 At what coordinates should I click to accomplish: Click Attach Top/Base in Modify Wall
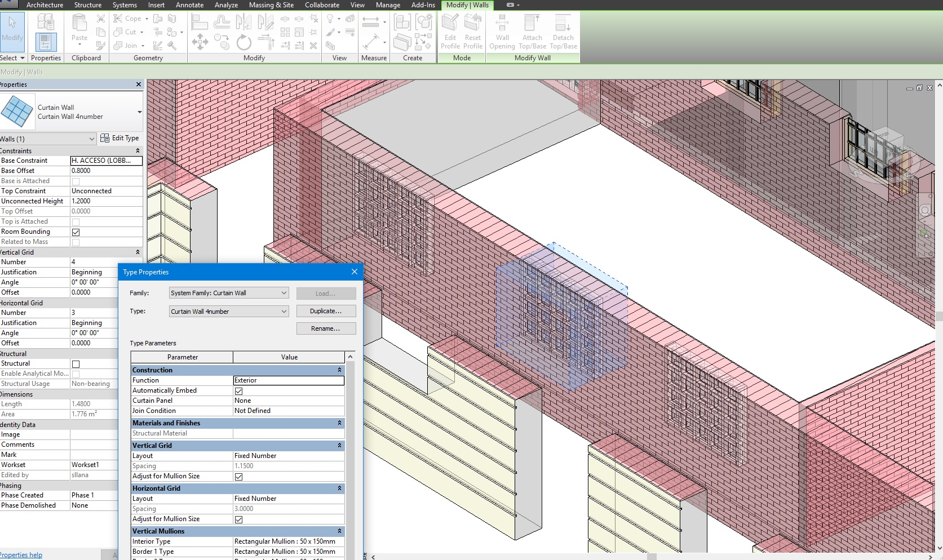coord(532,32)
